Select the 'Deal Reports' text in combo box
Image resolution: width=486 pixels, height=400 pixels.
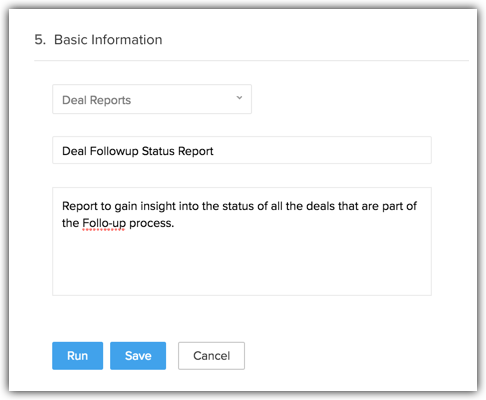pyautogui.click(x=96, y=100)
